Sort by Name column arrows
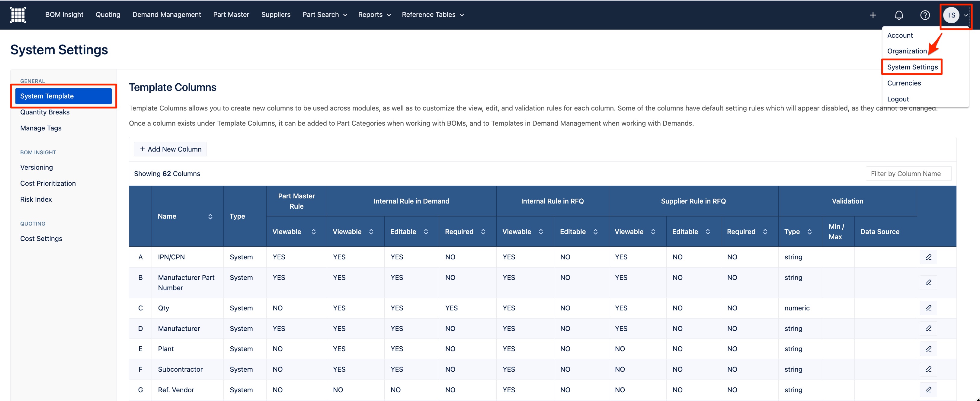Image resolution: width=980 pixels, height=401 pixels. pos(210,217)
